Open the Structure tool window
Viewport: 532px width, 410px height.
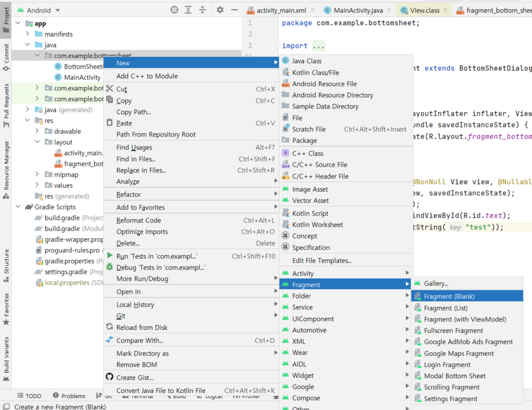click(6, 265)
